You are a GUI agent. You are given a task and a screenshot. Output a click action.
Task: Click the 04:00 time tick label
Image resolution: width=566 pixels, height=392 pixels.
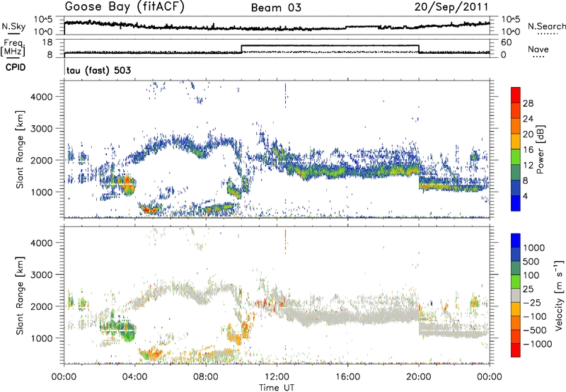(134, 377)
